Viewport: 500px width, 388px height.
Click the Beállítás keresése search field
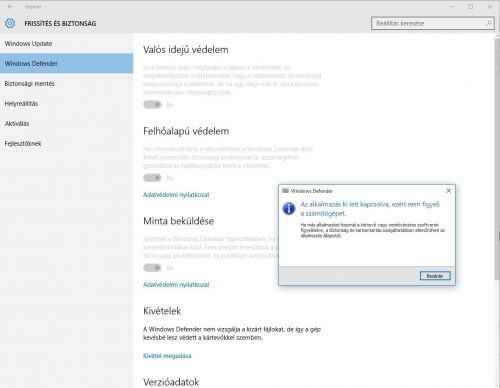click(x=433, y=23)
